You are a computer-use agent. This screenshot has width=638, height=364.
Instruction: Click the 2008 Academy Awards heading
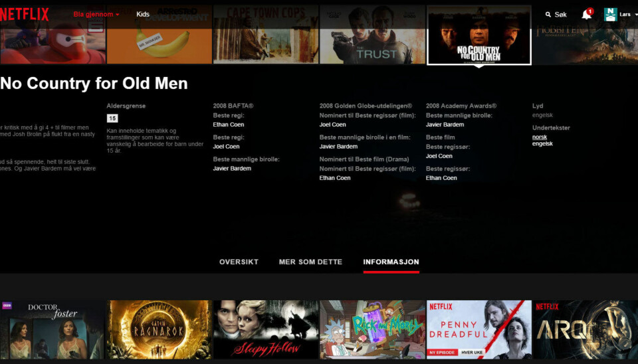pyautogui.click(x=461, y=106)
